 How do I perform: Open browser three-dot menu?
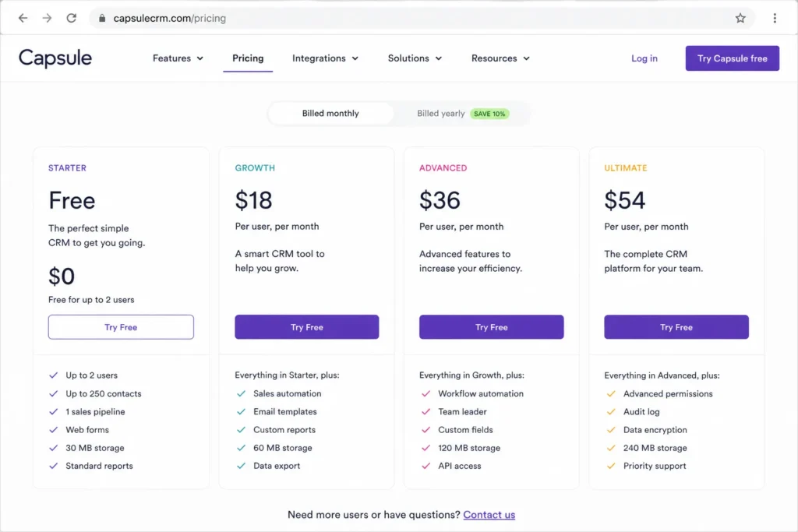tap(775, 19)
